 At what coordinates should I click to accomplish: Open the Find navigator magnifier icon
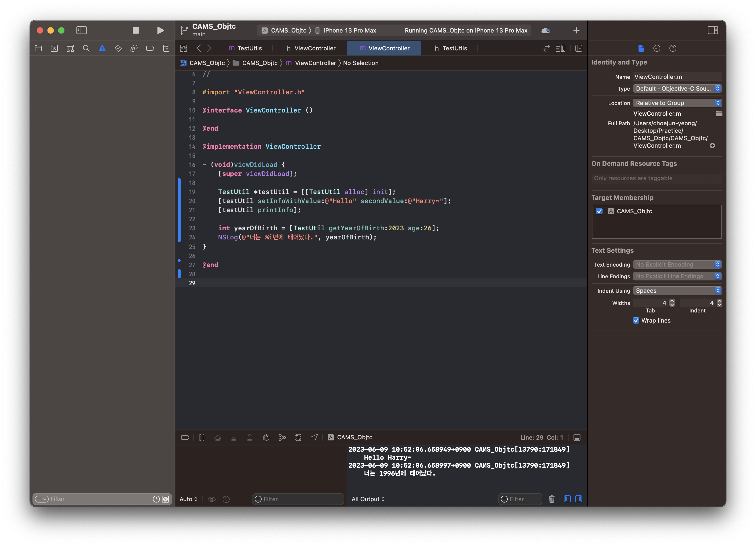(x=86, y=48)
